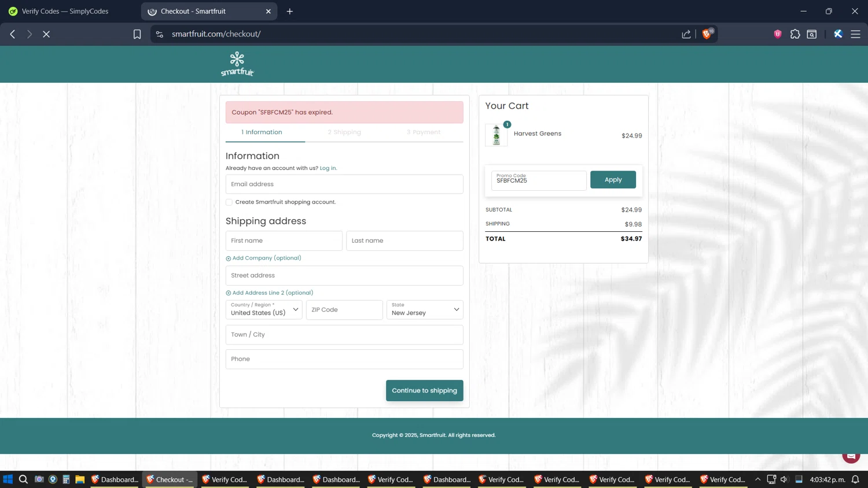Click the share page icon
Screen dimensions: 868x488
[x=686, y=34]
